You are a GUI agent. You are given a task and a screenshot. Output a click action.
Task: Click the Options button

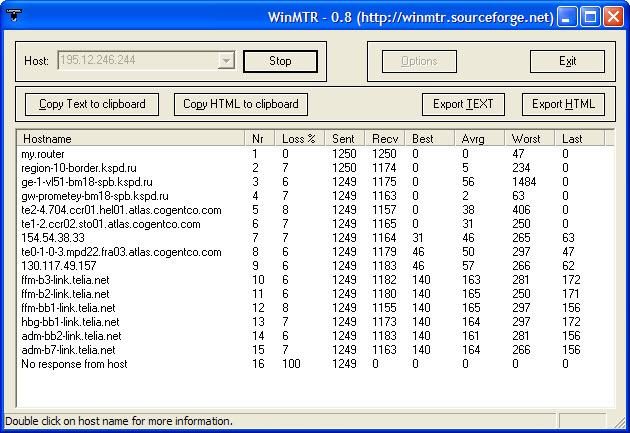point(419,61)
